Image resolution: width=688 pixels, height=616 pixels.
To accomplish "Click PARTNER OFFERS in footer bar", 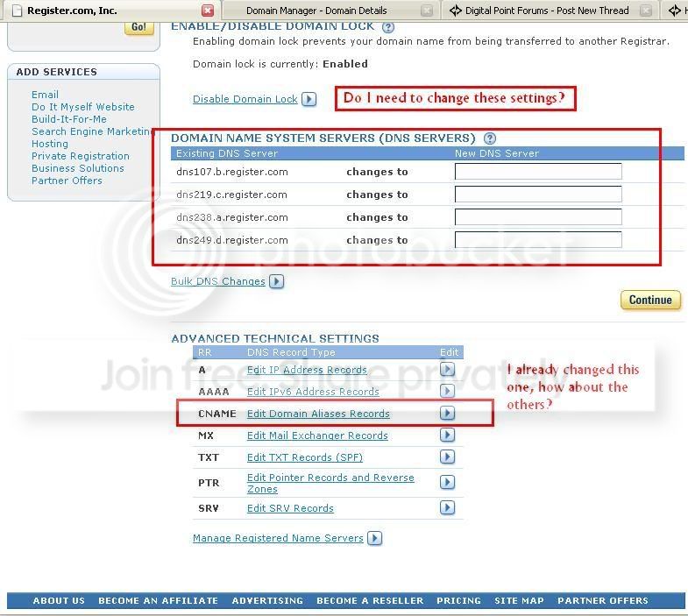I will click(603, 600).
